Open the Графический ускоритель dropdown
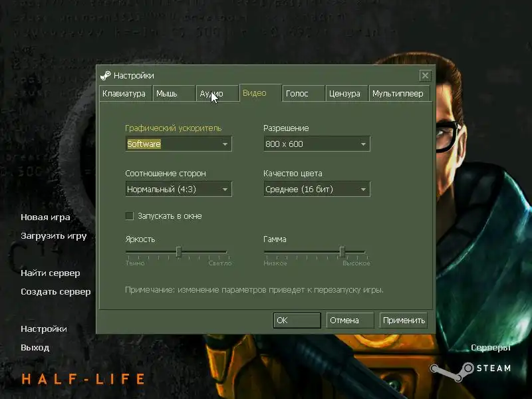532x399 pixels. pos(178,144)
